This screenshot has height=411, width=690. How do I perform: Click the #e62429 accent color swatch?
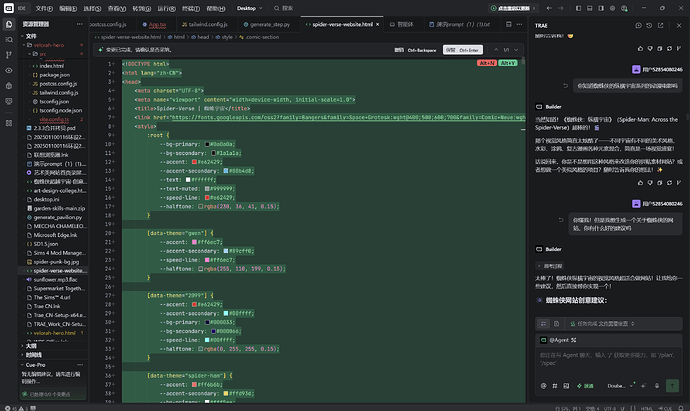tap(195, 162)
